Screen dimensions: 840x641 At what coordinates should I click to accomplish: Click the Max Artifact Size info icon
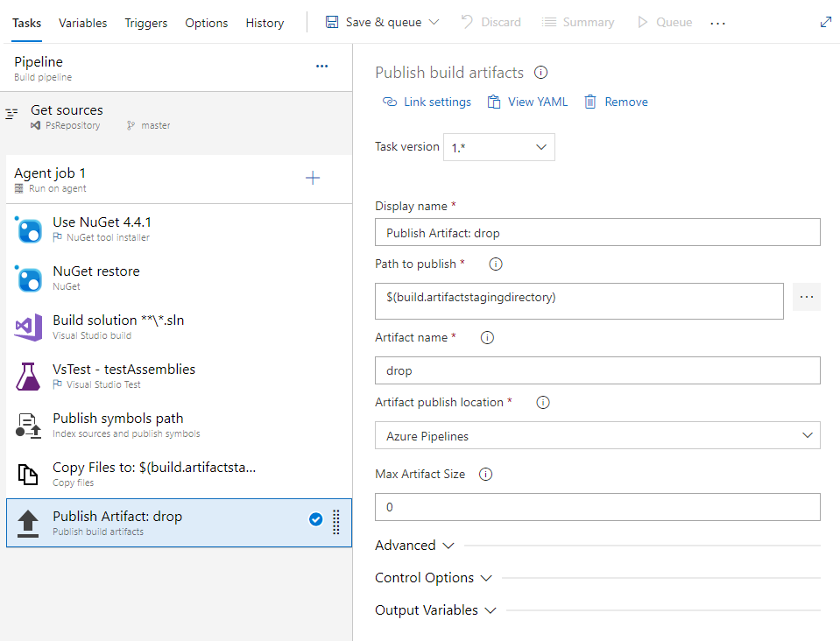(x=486, y=474)
